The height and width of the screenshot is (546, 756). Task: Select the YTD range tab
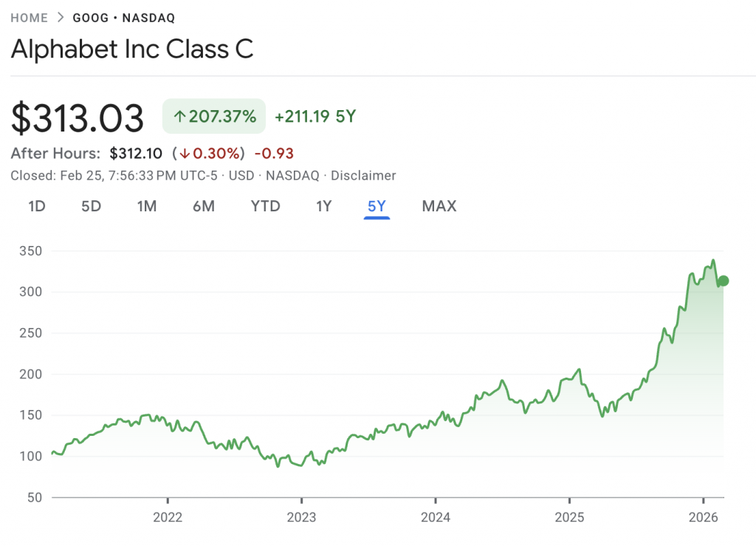coord(266,206)
